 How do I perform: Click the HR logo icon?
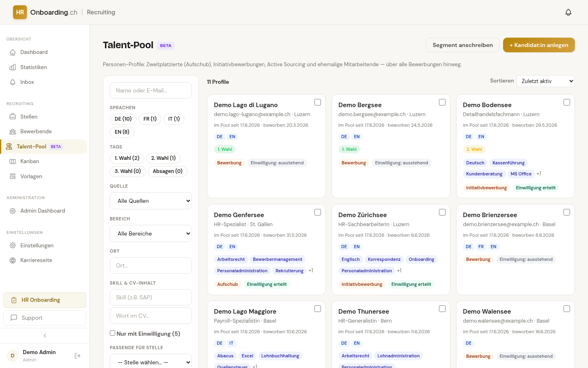pos(20,12)
